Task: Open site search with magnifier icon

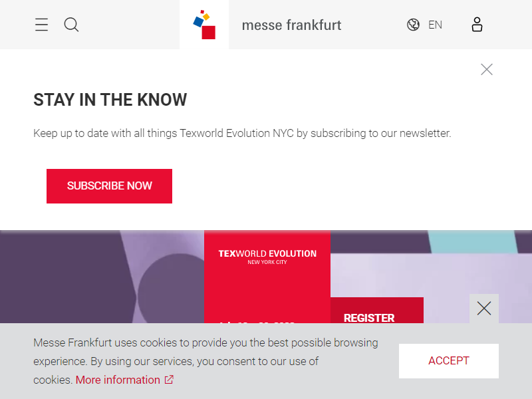Action: 71,25
